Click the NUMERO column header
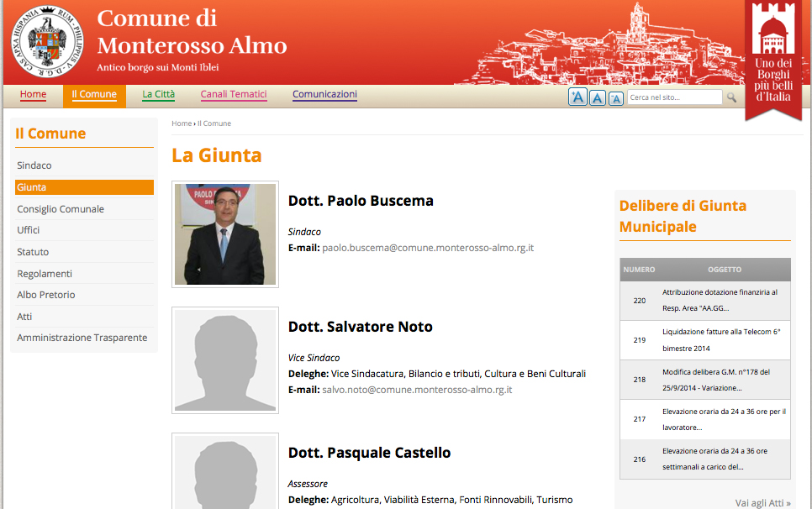 639,270
